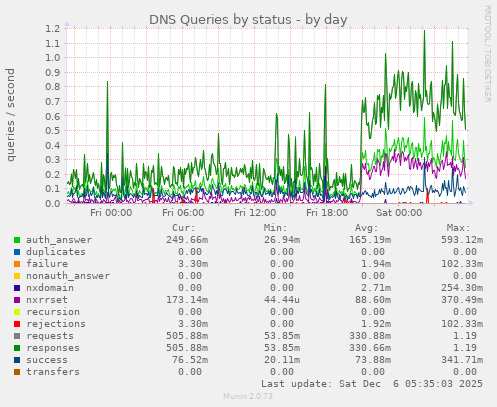The image size is (497, 407).
Task: Click the auth_answer green legend swatch
Action: [x=17, y=240]
